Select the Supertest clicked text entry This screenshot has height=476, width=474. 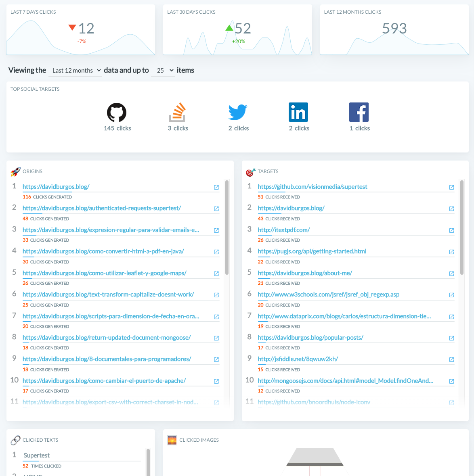click(x=36, y=455)
